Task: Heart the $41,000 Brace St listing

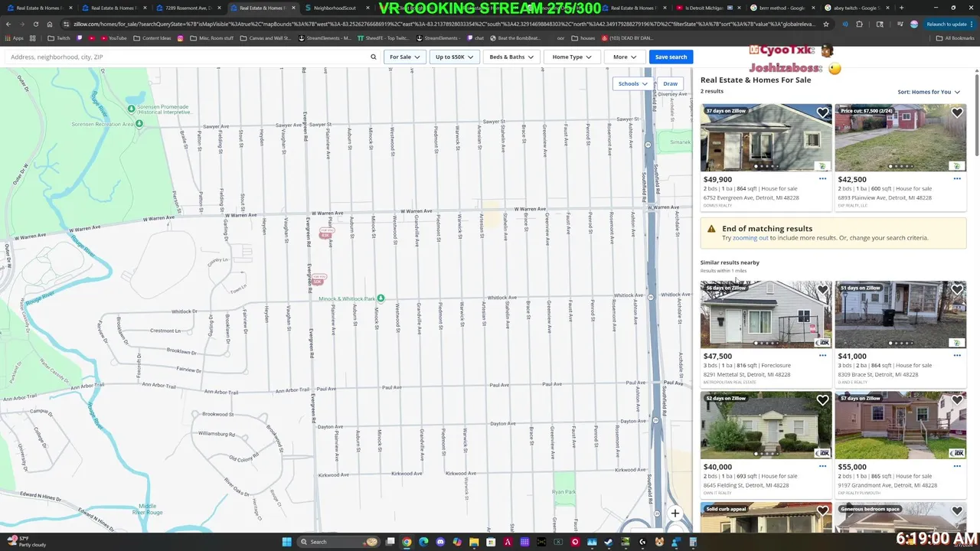Action: point(957,289)
